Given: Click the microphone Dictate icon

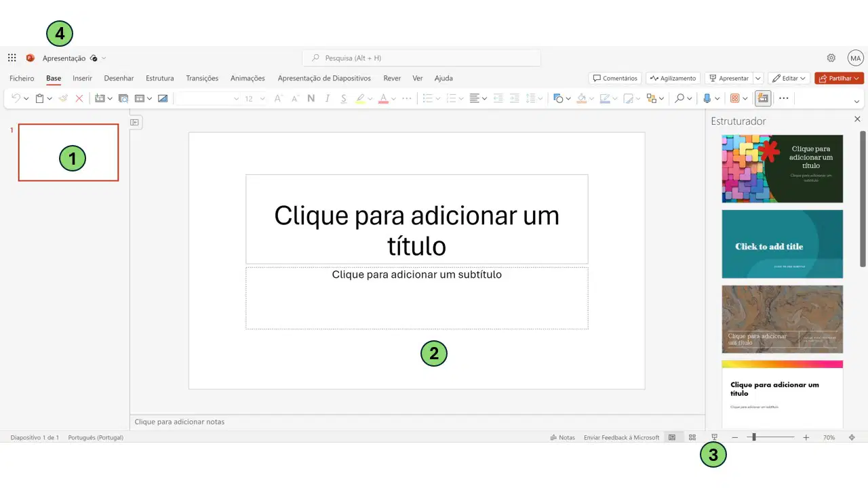Looking at the screenshot, I should pyautogui.click(x=707, y=98).
